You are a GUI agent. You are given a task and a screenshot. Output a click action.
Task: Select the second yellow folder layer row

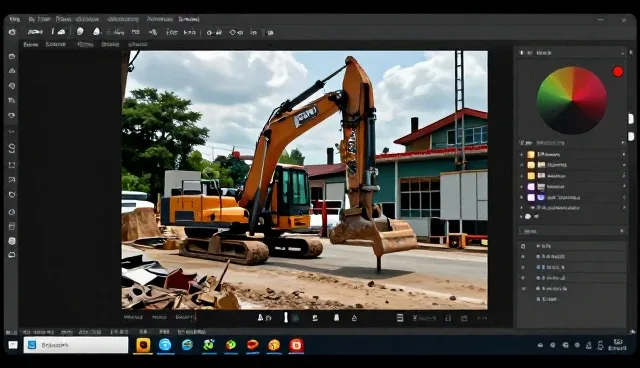pyautogui.click(x=572, y=165)
